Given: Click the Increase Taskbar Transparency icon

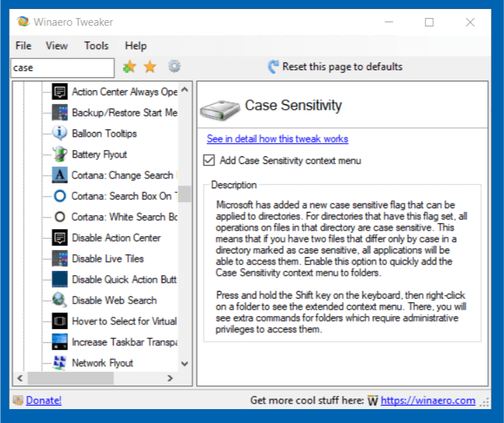Looking at the screenshot, I should [60, 342].
